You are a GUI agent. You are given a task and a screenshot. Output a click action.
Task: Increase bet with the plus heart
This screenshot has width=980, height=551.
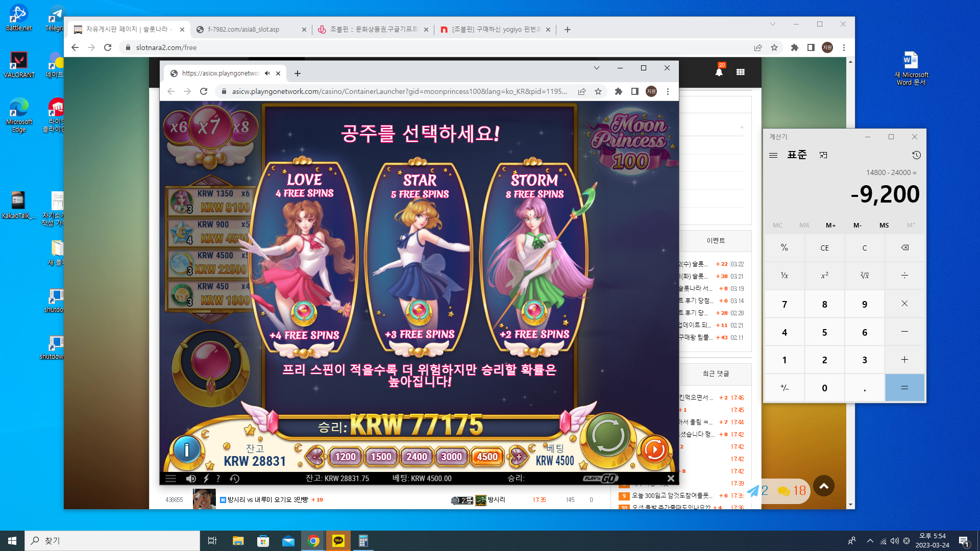pyautogui.click(x=518, y=456)
